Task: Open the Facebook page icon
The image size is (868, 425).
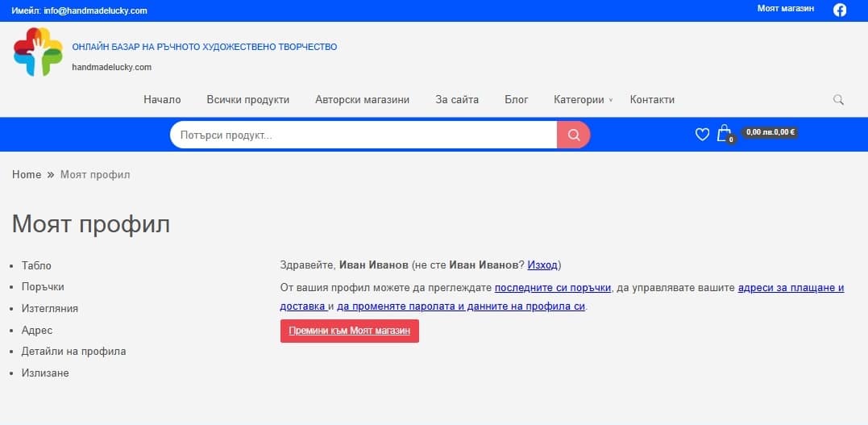Action: (x=840, y=10)
